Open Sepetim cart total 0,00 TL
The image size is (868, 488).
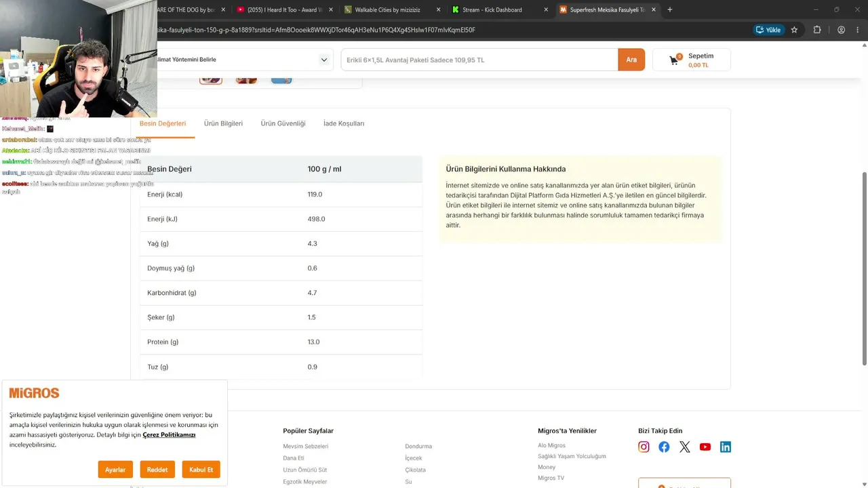692,60
